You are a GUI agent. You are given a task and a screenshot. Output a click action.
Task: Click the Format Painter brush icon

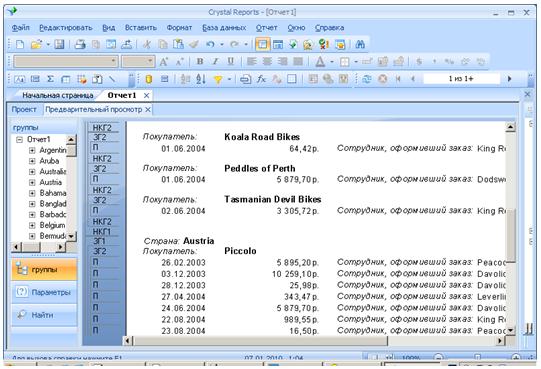194,45
